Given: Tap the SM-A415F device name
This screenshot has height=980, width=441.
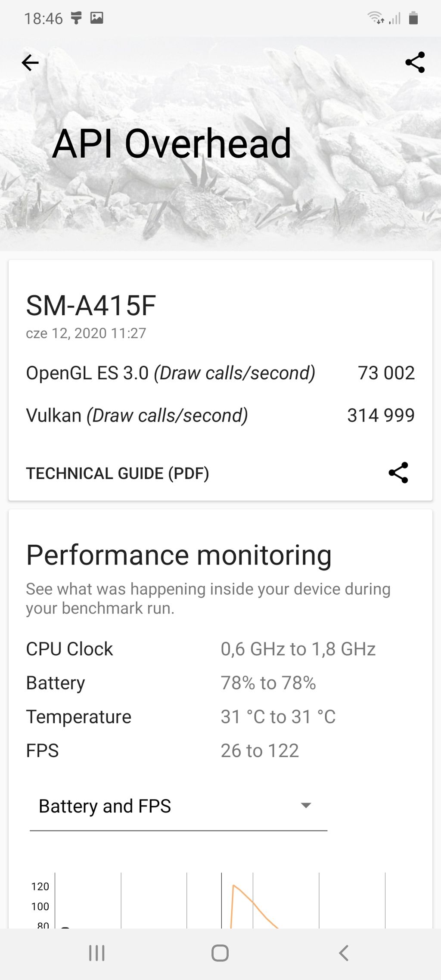Looking at the screenshot, I should (91, 306).
